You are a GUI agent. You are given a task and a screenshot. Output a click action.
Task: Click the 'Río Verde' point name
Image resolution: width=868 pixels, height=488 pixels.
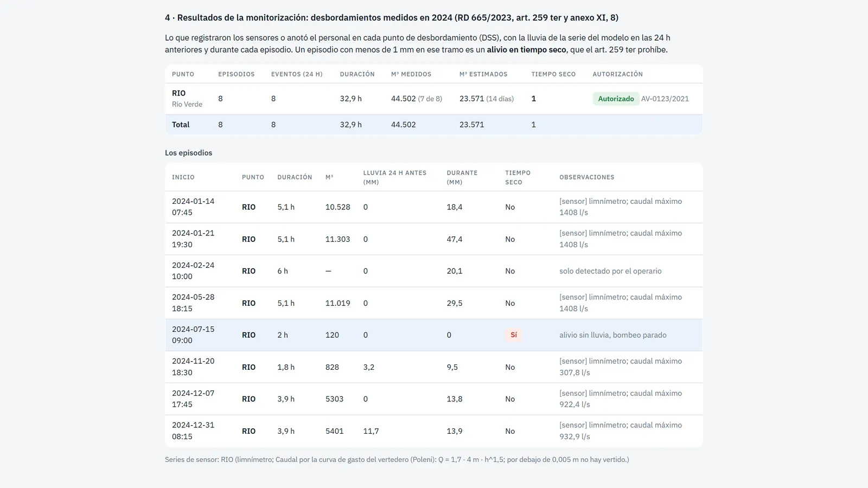[x=187, y=104]
